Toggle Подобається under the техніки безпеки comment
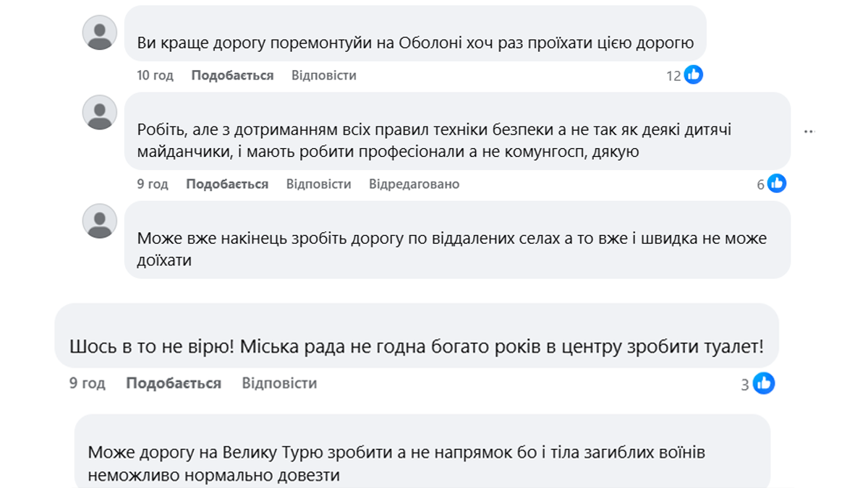Viewport: 868px width, 488px height. pyautogui.click(x=227, y=184)
